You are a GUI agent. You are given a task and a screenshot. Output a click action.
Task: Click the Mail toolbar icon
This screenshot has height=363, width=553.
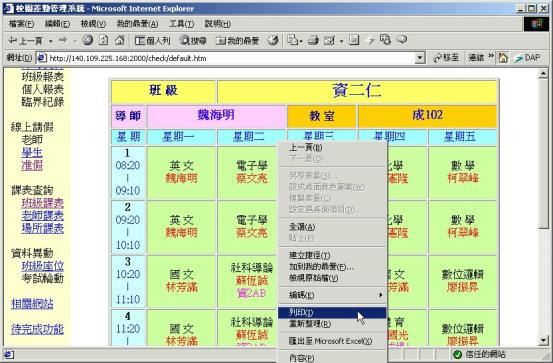(x=294, y=40)
